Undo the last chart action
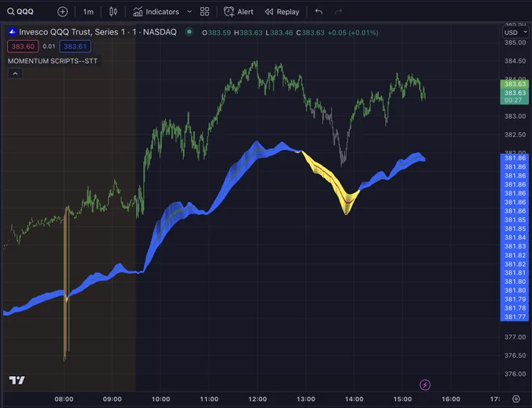Image resolution: width=532 pixels, height=408 pixels. [318, 12]
